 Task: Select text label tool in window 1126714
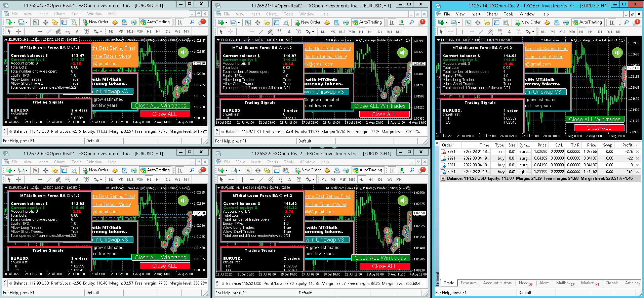[x=519, y=32]
